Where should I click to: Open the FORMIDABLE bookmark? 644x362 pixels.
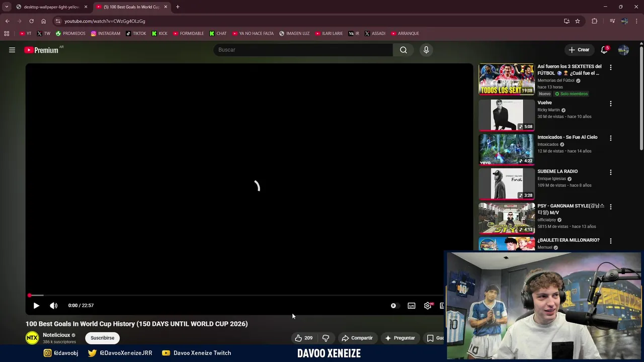click(x=188, y=34)
